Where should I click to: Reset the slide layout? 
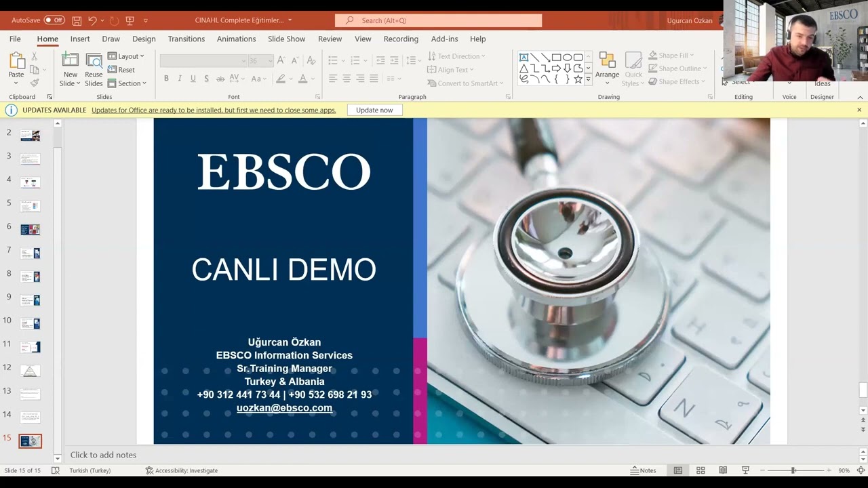(121, 70)
